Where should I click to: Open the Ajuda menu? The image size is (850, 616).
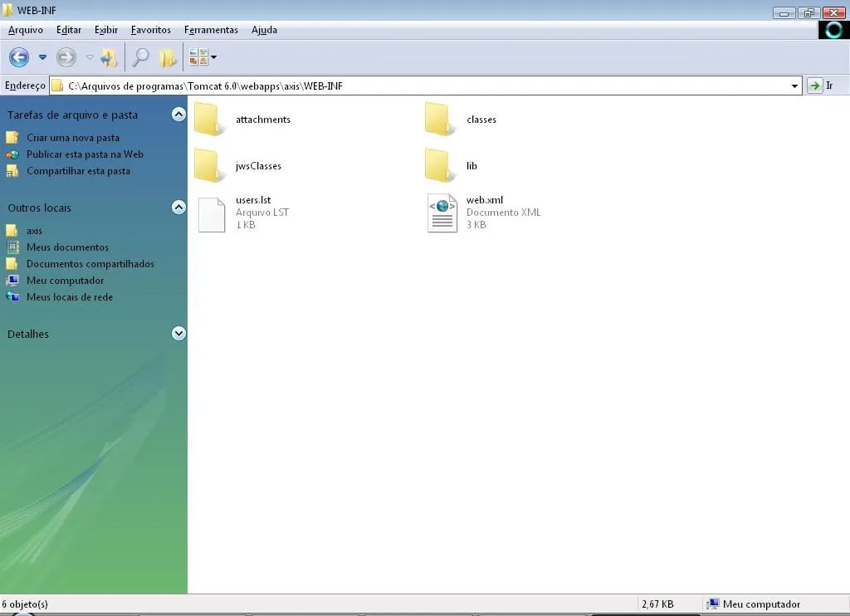(x=264, y=30)
